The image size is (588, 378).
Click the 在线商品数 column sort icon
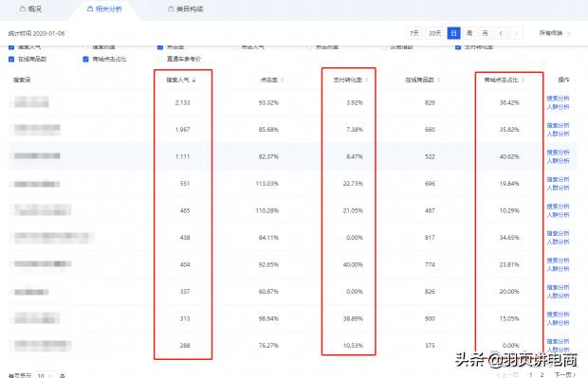439,80
